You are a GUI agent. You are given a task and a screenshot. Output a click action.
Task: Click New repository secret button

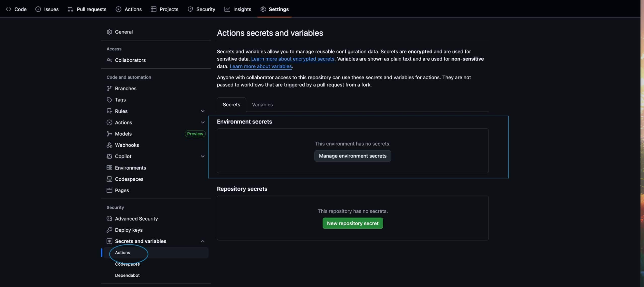tap(352, 223)
